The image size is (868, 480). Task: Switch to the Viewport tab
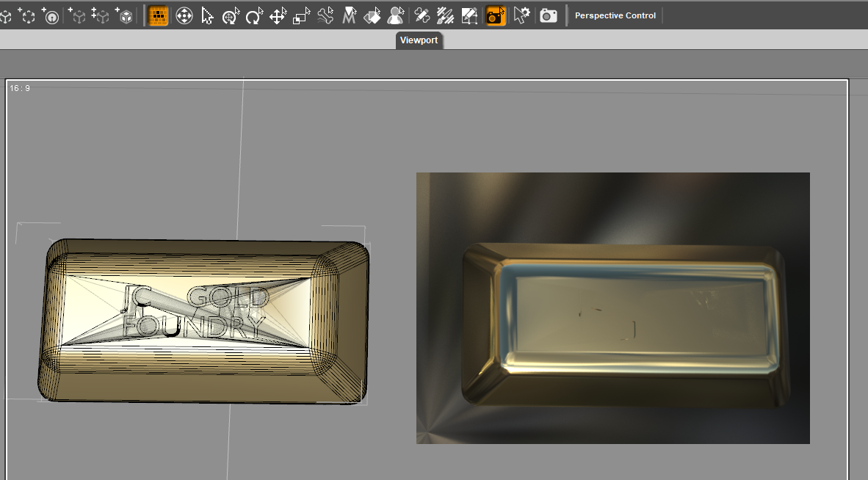point(419,40)
